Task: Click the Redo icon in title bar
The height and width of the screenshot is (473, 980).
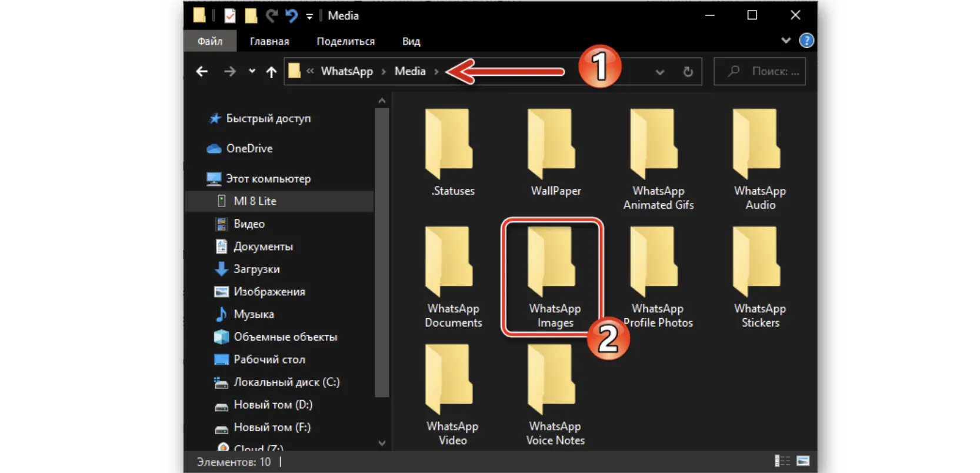Action: pos(271,16)
